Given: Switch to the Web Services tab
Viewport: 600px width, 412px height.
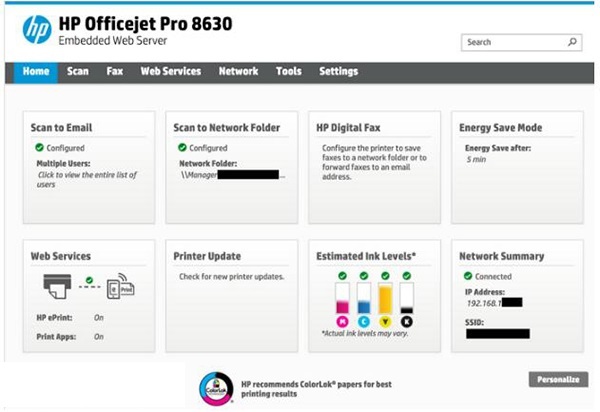Looking at the screenshot, I should click(171, 72).
